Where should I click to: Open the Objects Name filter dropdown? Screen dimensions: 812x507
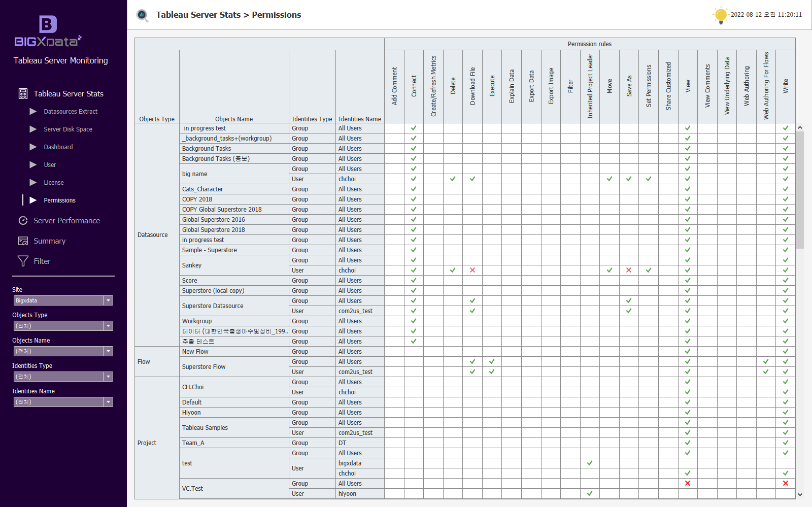63,351
